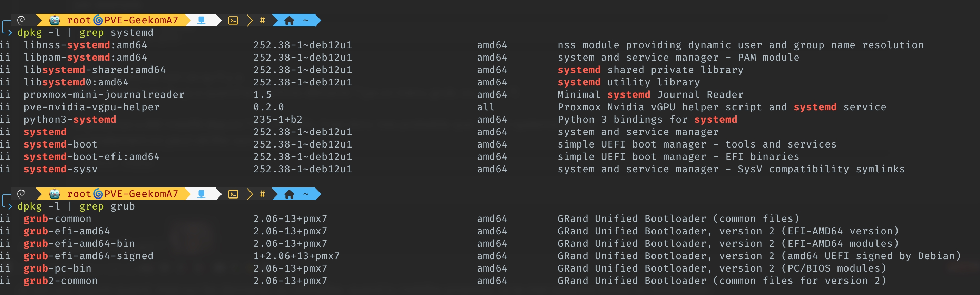Click the home icon in the first prompt

click(x=289, y=21)
